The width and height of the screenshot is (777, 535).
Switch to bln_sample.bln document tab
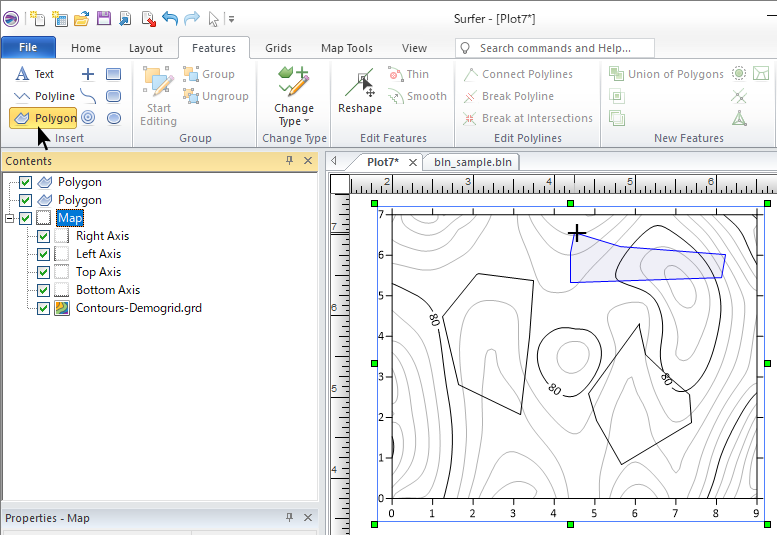[x=473, y=162]
